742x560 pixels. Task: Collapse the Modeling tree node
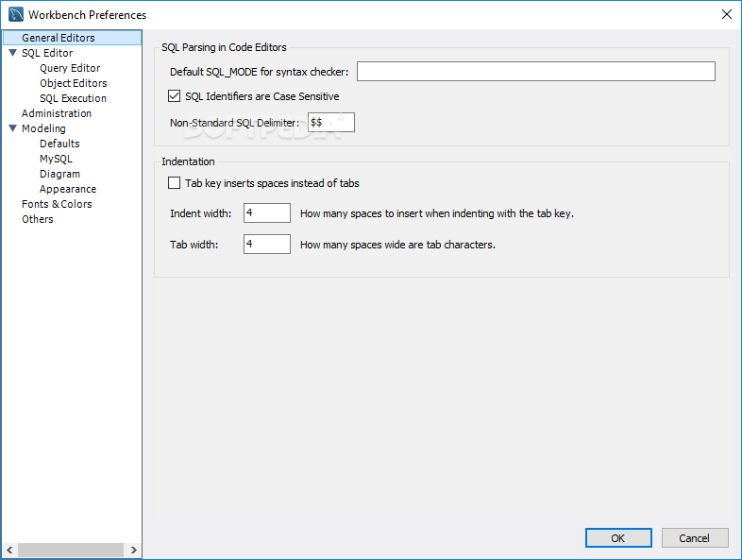tap(13, 128)
